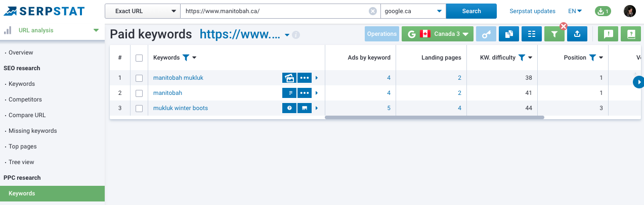Open Tree view in the sidebar
The width and height of the screenshot is (644, 205).
(x=21, y=162)
